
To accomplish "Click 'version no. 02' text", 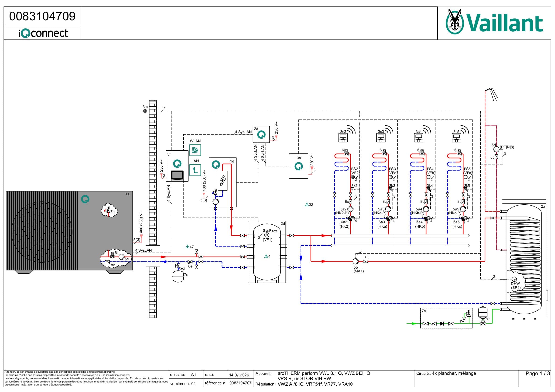I will (x=183, y=384).
